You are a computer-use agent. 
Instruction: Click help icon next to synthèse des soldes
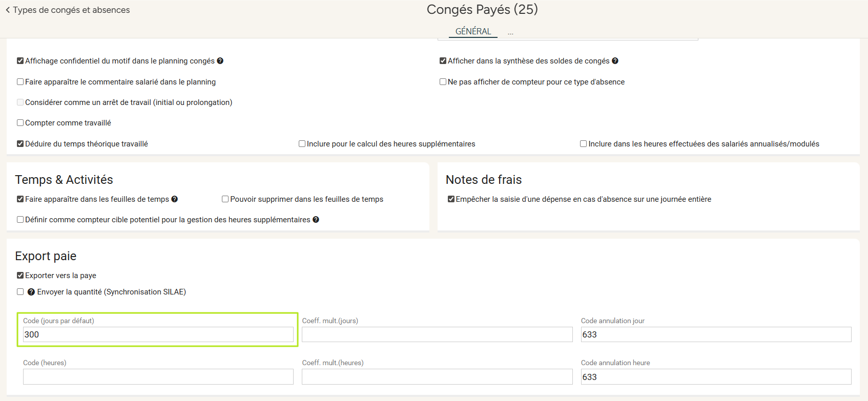pyautogui.click(x=615, y=61)
